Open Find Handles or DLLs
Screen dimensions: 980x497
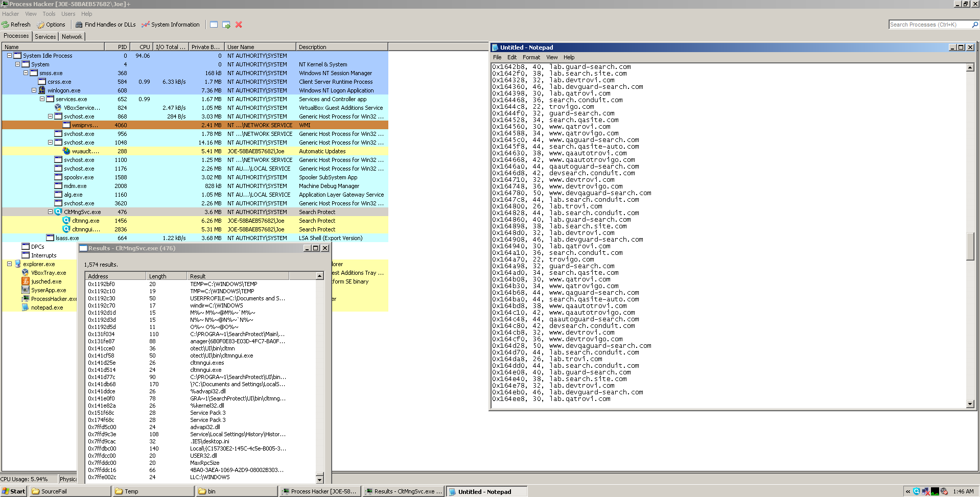(106, 25)
